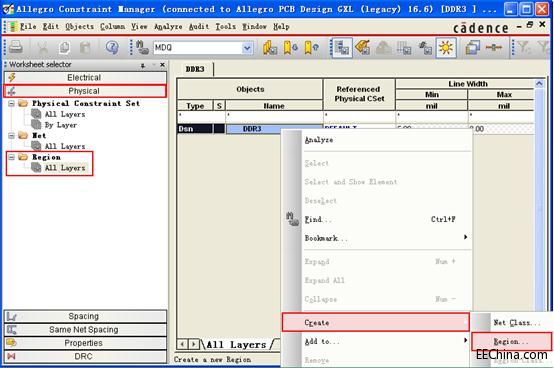Choose Region... in the Create submenu
The height and width of the screenshot is (368, 554).
pyautogui.click(x=512, y=342)
